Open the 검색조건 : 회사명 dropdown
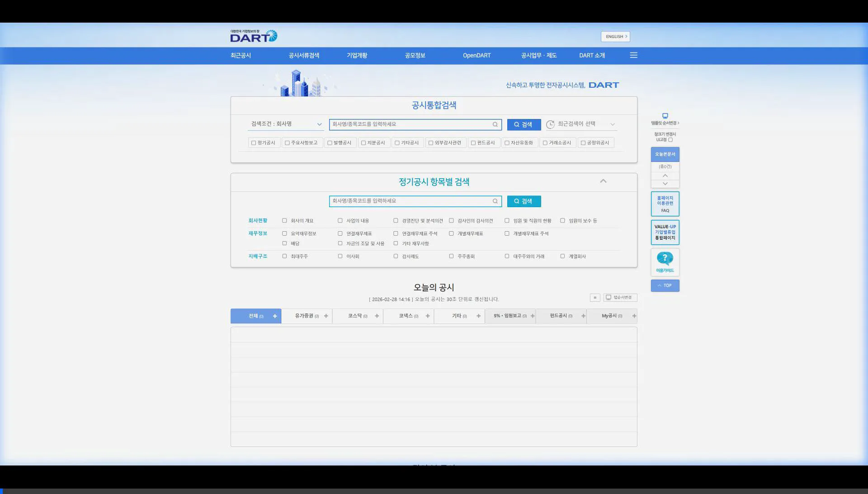The image size is (868, 494). (286, 124)
